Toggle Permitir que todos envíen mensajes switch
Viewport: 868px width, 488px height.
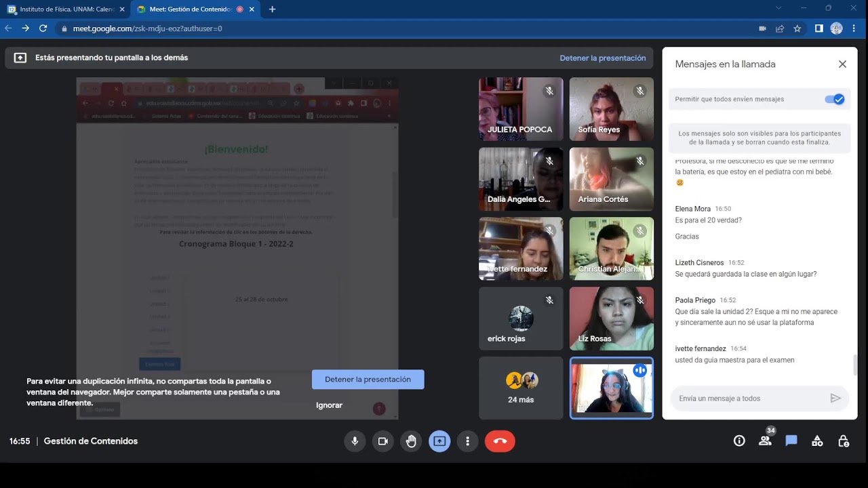[835, 99]
